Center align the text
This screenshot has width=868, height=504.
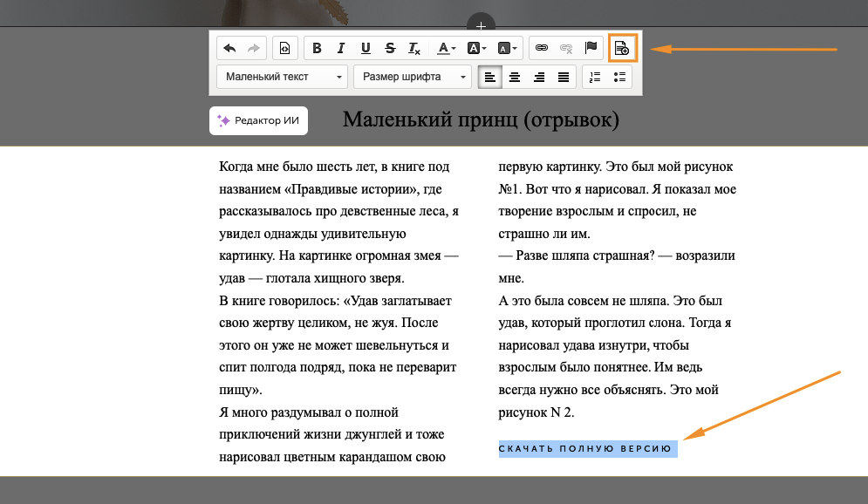click(x=515, y=77)
